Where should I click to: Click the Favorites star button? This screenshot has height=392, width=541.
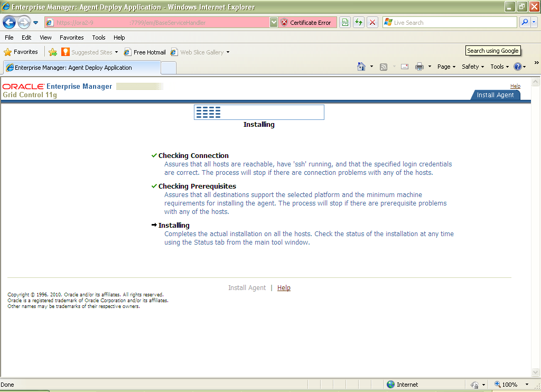tap(21, 52)
